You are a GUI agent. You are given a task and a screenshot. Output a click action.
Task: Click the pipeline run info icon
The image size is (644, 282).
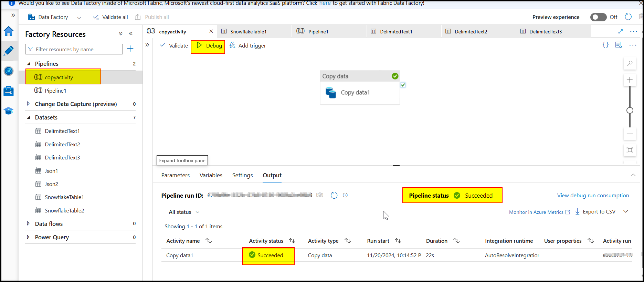tap(345, 195)
